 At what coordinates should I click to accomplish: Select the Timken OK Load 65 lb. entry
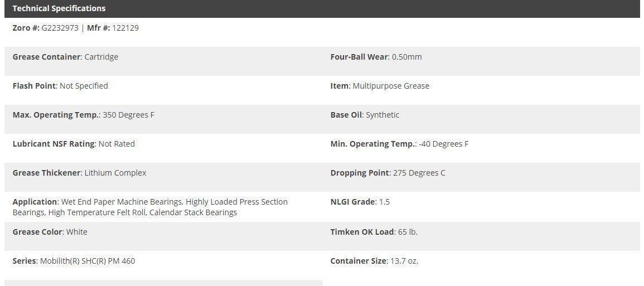tap(374, 232)
